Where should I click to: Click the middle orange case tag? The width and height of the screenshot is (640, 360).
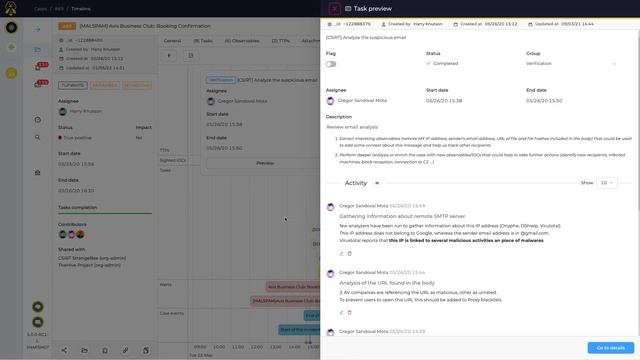pos(104,85)
